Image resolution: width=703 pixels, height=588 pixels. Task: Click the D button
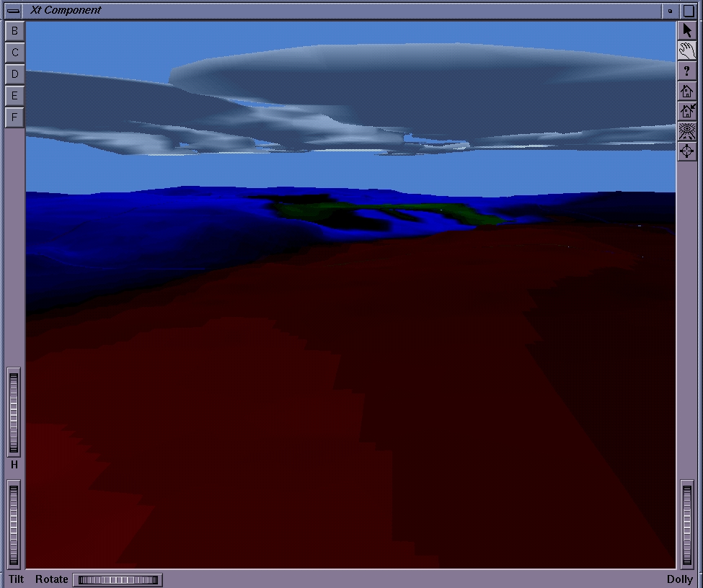click(15, 74)
